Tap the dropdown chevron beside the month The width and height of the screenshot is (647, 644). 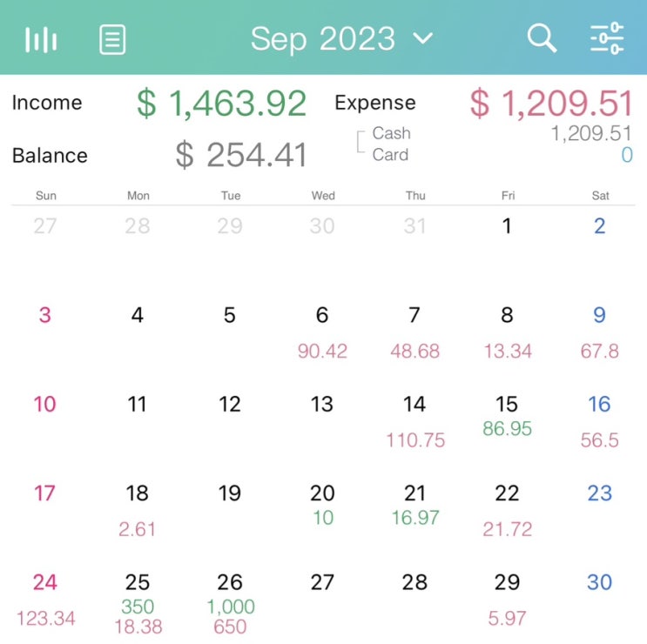(x=423, y=38)
